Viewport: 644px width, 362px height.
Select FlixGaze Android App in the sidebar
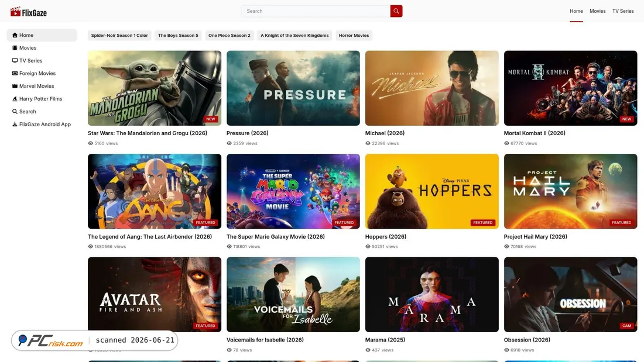tap(42, 125)
